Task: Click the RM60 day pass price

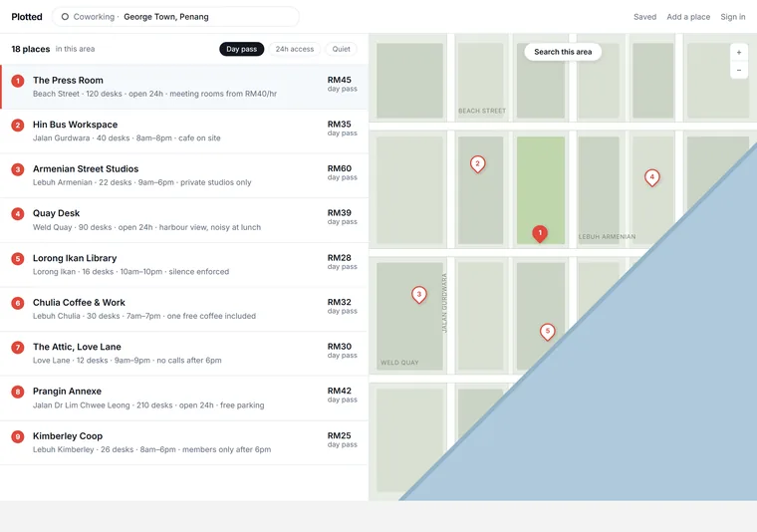Action: (x=343, y=172)
